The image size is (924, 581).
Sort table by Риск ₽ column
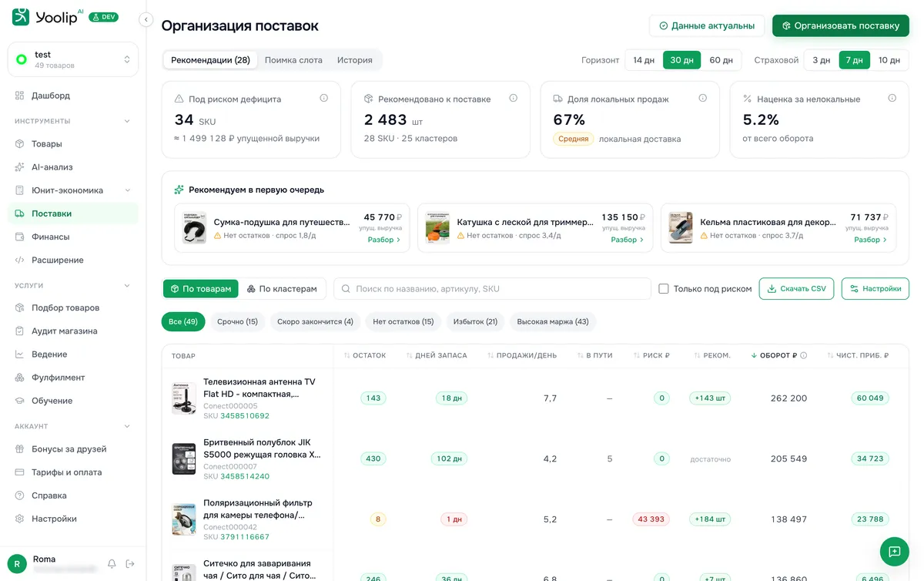651,355
